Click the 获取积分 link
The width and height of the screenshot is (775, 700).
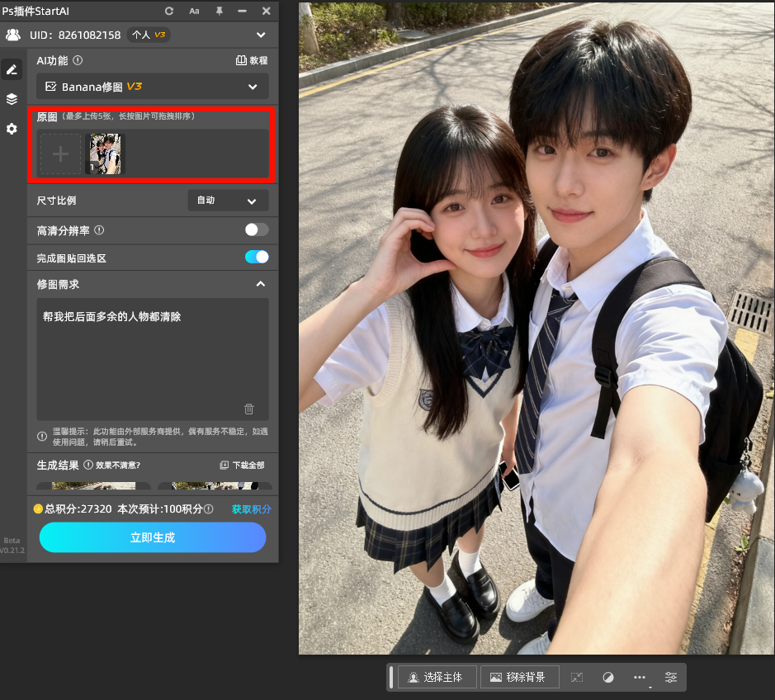pos(251,509)
